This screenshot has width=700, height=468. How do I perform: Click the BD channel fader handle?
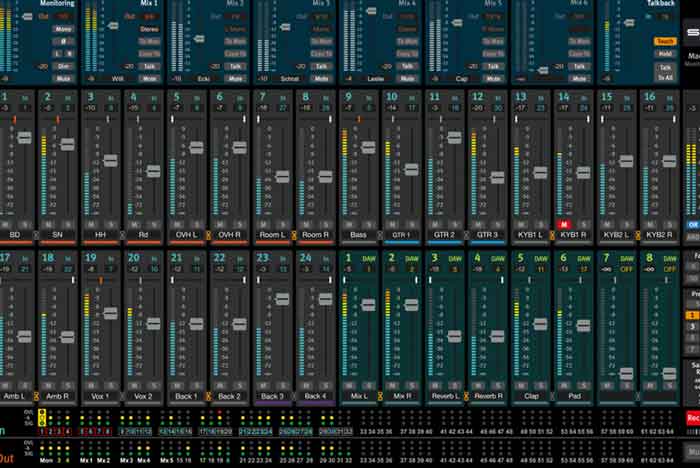point(25,138)
